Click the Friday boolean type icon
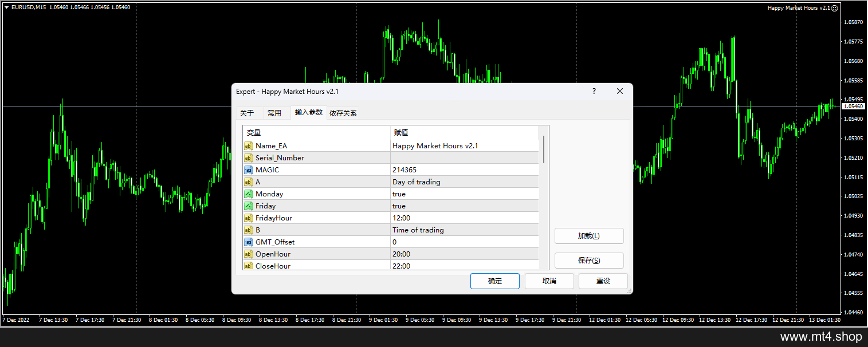This screenshot has height=347, width=868. pyautogui.click(x=248, y=206)
